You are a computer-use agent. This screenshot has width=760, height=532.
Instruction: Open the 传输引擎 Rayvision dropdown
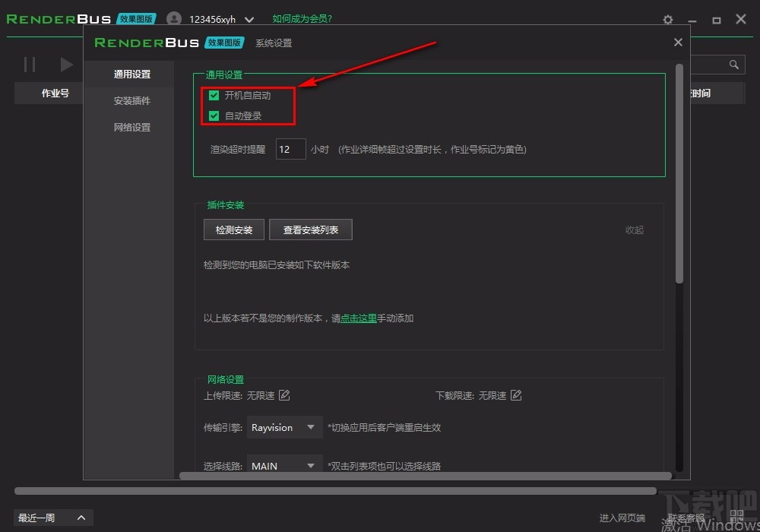point(285,427)
